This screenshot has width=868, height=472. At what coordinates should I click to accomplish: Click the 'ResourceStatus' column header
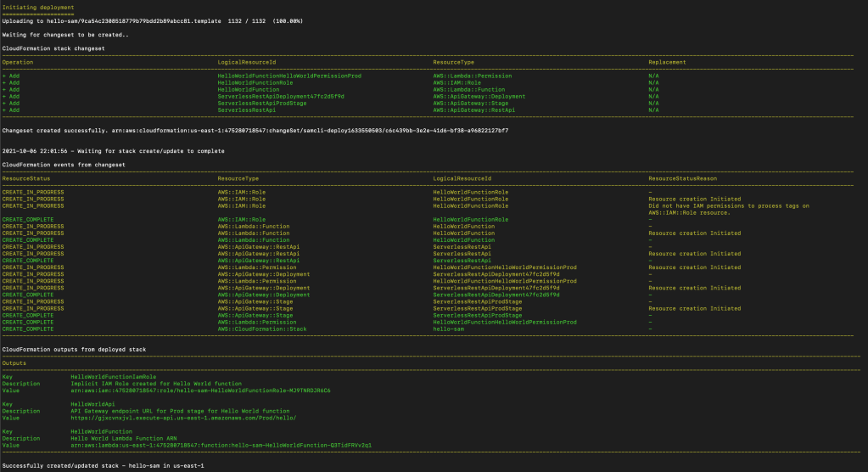[x=26, y=179]
